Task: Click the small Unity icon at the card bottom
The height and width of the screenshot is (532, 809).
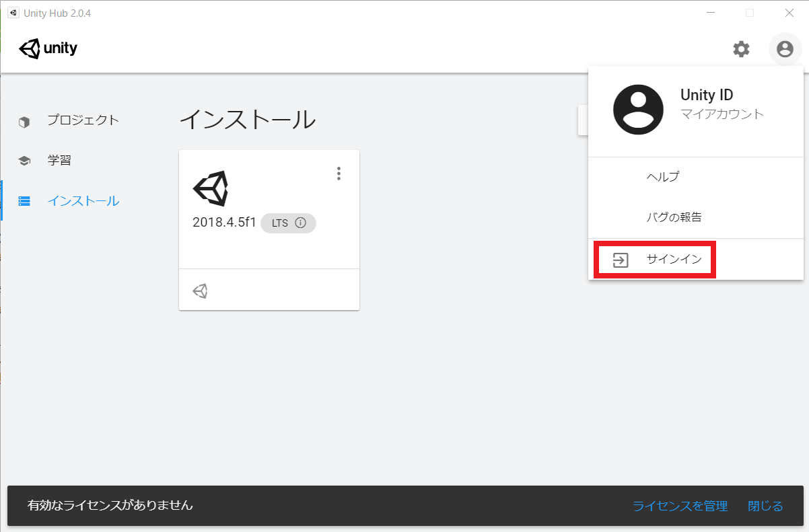Action: (x=199, y=290)
